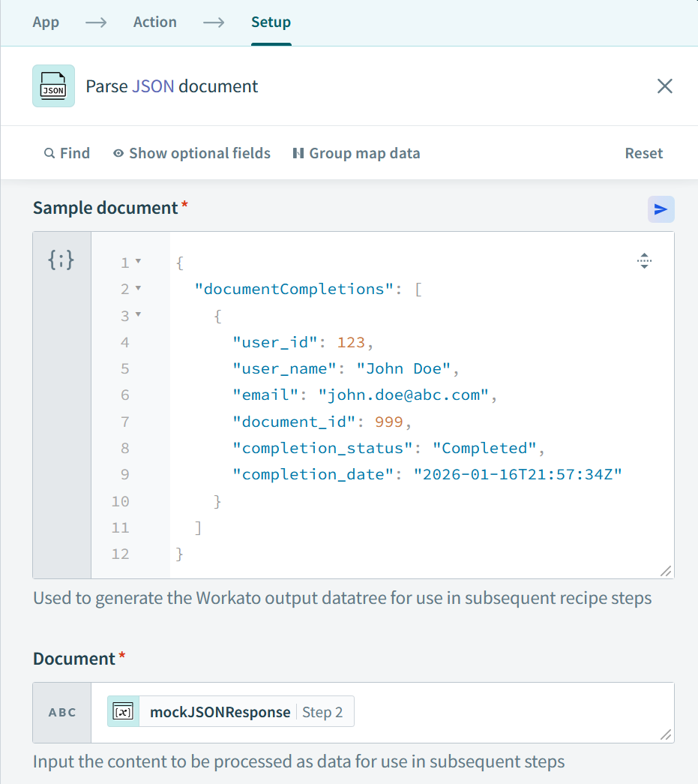Click the Find magnifier icon
The width and height of the screenshot is (698, 784).
49,154
